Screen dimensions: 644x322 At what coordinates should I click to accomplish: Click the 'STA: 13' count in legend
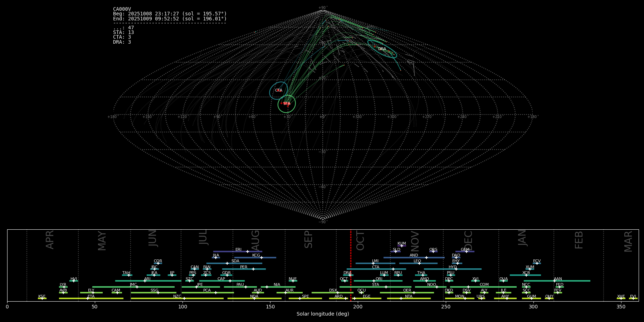click(123, 33)
